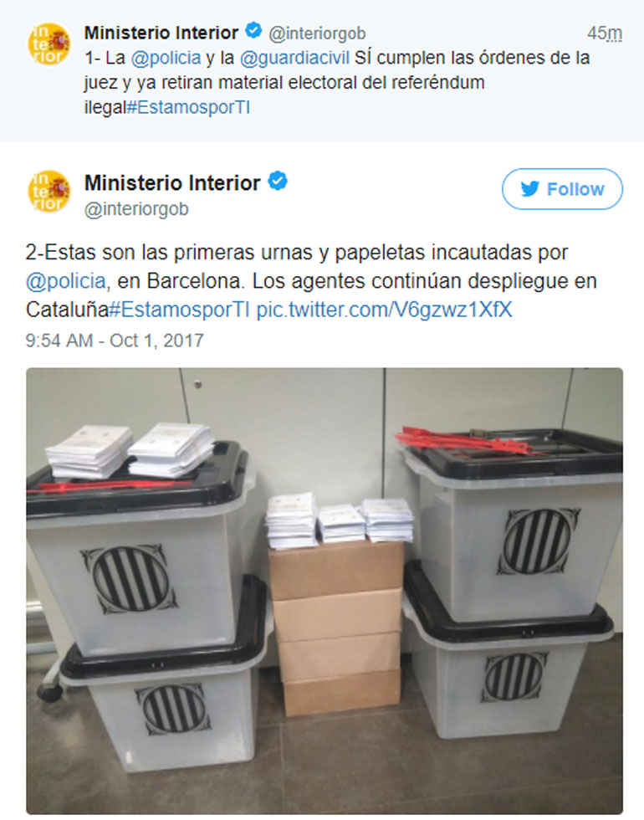The width and height of the screenshot is (644, 820).
Task: Open #EstamosporTI hashtag in first tweet
Action: point(189,108)
